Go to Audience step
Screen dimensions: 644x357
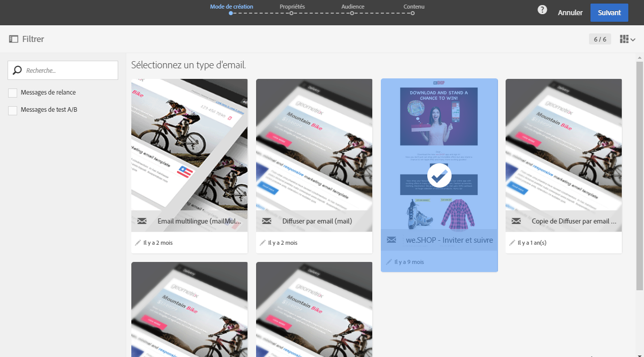tap(353, 7)
